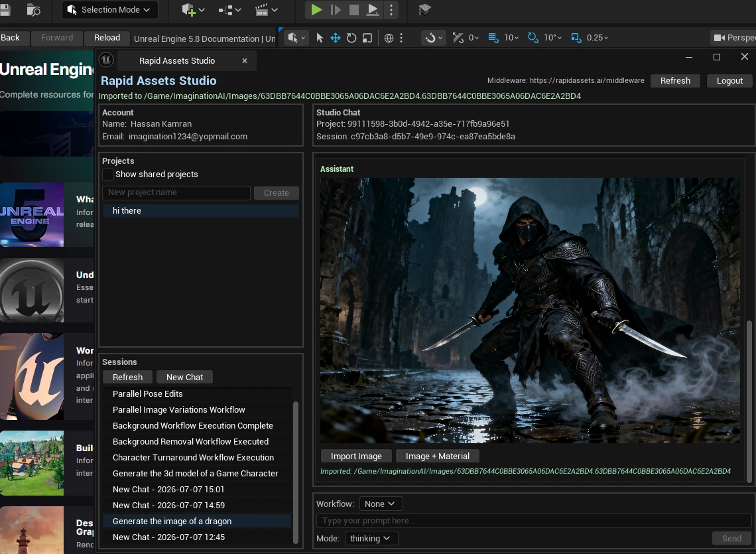Toggle grid snapping icon
The width and height of the screenshot is (756, 554).
click(493, 38)
